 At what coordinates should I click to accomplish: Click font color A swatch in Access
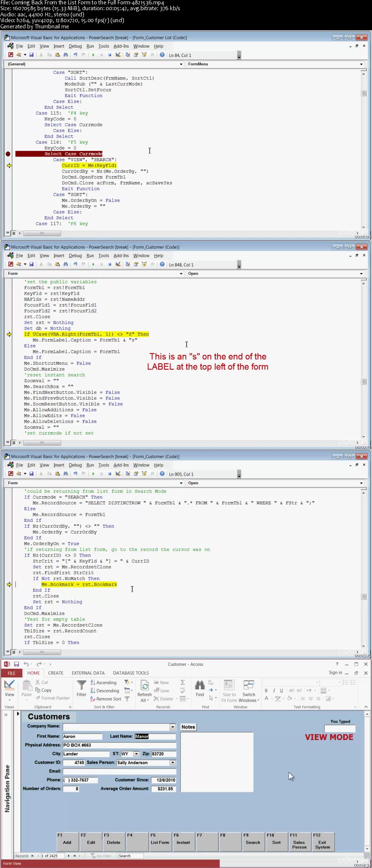266,699
